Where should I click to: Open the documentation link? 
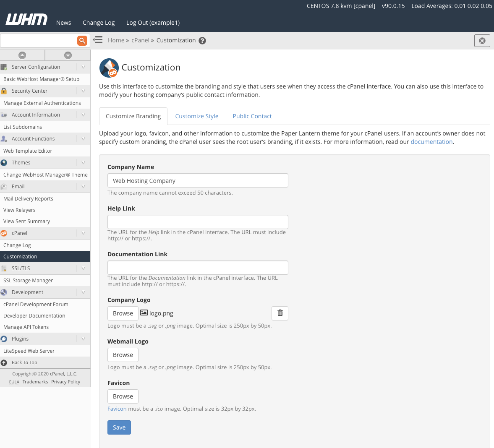431,142
